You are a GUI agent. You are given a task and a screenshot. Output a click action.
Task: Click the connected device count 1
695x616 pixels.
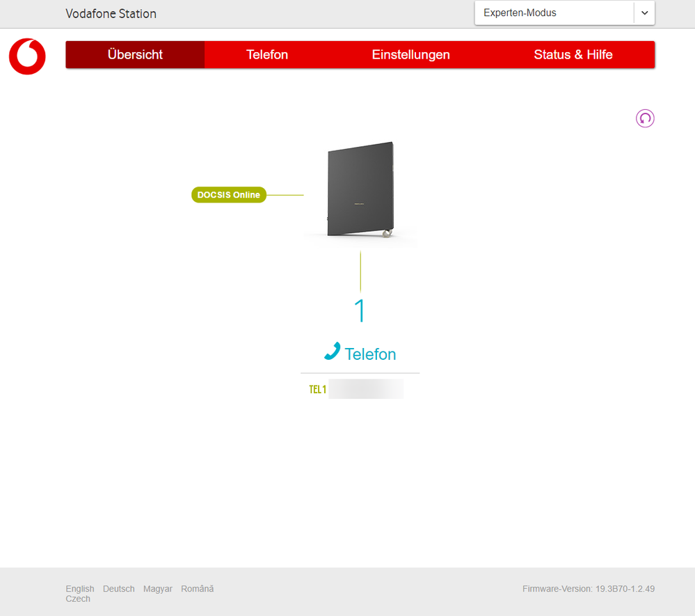360,310
